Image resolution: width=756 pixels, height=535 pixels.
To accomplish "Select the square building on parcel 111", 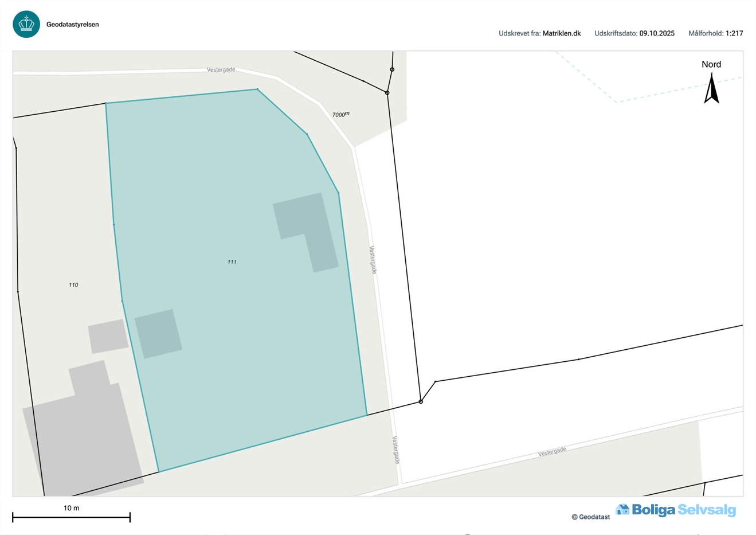I will 158,334.
